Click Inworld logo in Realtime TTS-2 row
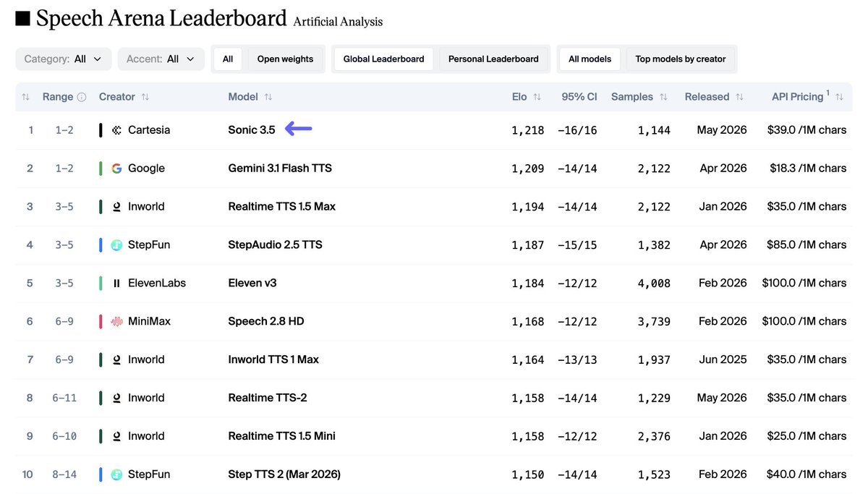The image size is (868, 494). coord(117,398)
